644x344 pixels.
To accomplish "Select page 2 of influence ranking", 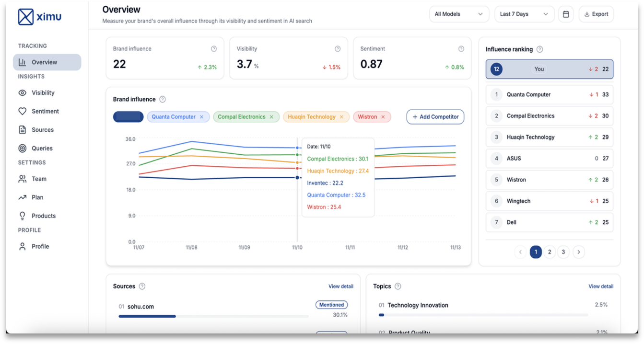I will pos(550,252).
